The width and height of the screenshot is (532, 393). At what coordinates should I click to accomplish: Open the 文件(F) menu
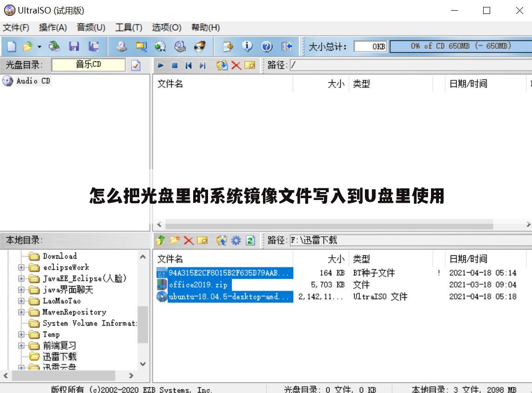coord(16,27)
